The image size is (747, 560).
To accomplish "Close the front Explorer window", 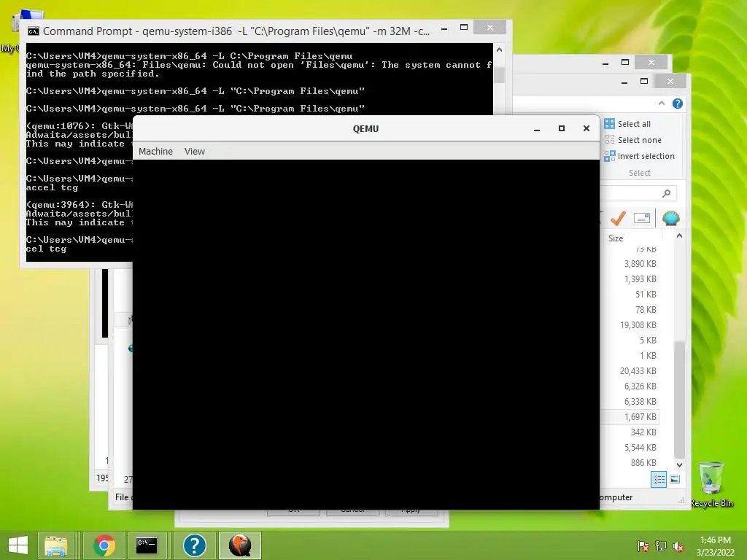I will 670,82.
